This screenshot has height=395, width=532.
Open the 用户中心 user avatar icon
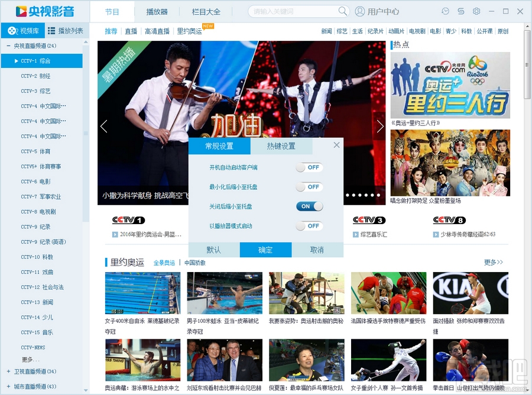point(359,11)
